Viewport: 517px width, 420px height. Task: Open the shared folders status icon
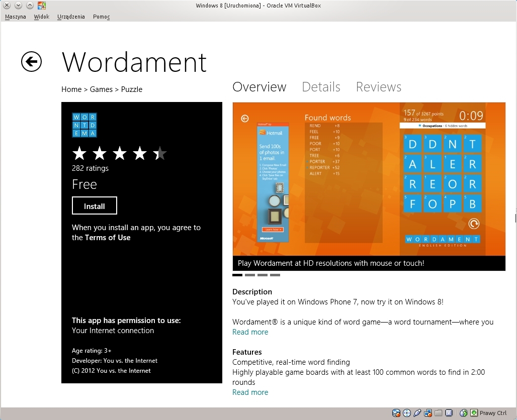(x=438, y=413)
